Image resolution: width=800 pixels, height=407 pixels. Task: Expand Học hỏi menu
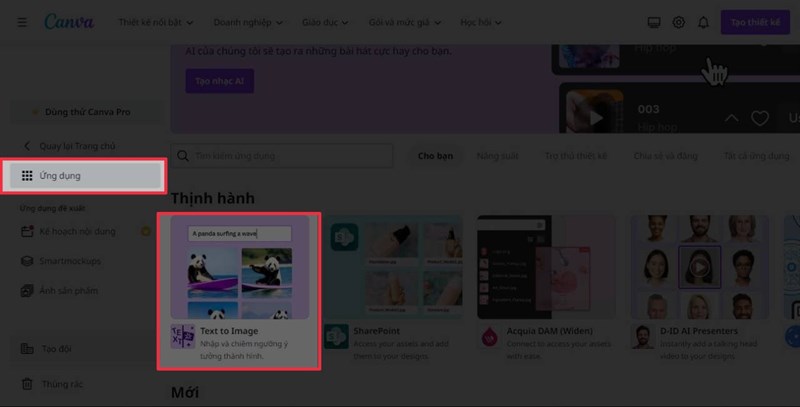point(481,22)
